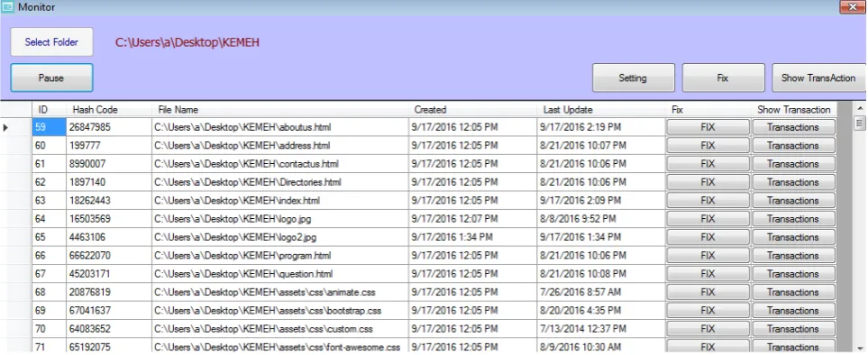Open Transactions for bootstrap.css
Image resolution: width=868 pixels, height=355 pixels.
tap(793, 311)
